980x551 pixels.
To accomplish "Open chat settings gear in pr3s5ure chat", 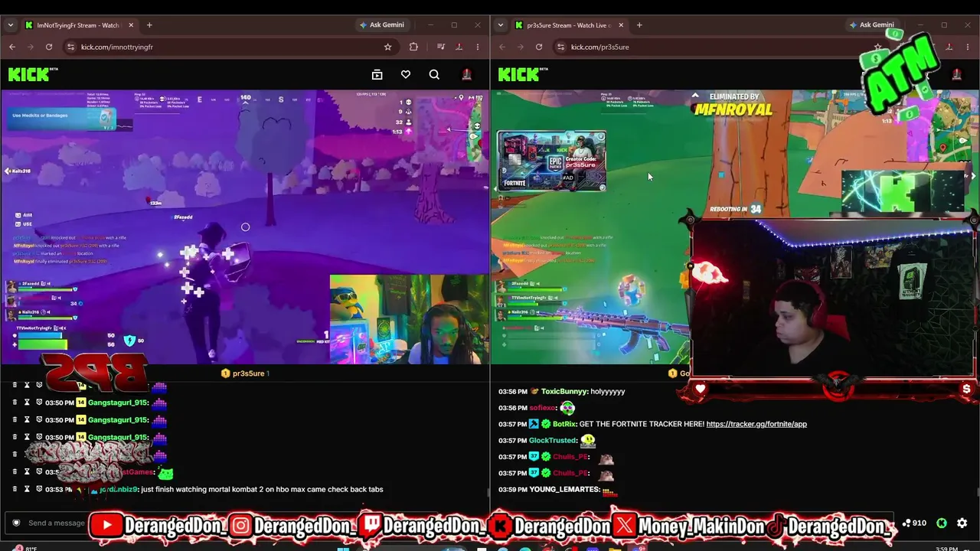I will point(962,523).
